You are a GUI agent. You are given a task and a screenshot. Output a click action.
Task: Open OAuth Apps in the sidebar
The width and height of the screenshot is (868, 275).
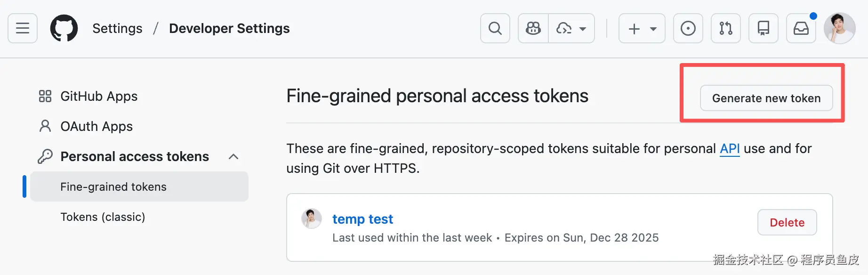96,126
